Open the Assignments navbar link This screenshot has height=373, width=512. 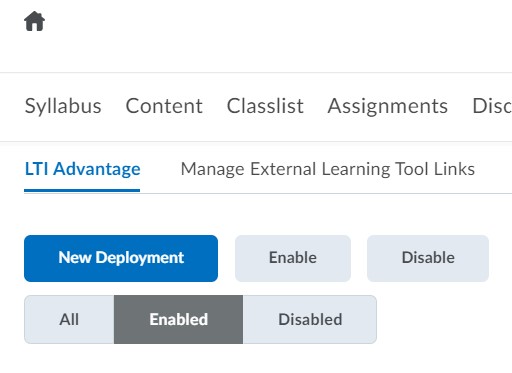click(x=388, y=106)
